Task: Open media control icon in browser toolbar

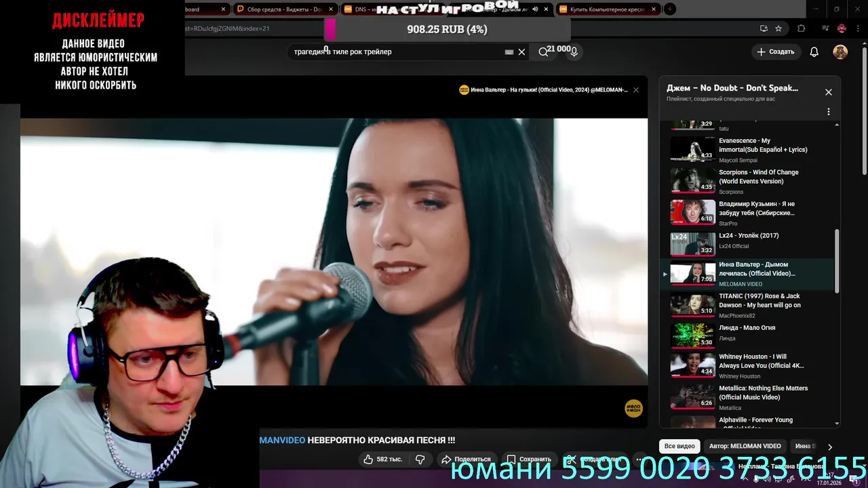Action: [x=825, y=28]
